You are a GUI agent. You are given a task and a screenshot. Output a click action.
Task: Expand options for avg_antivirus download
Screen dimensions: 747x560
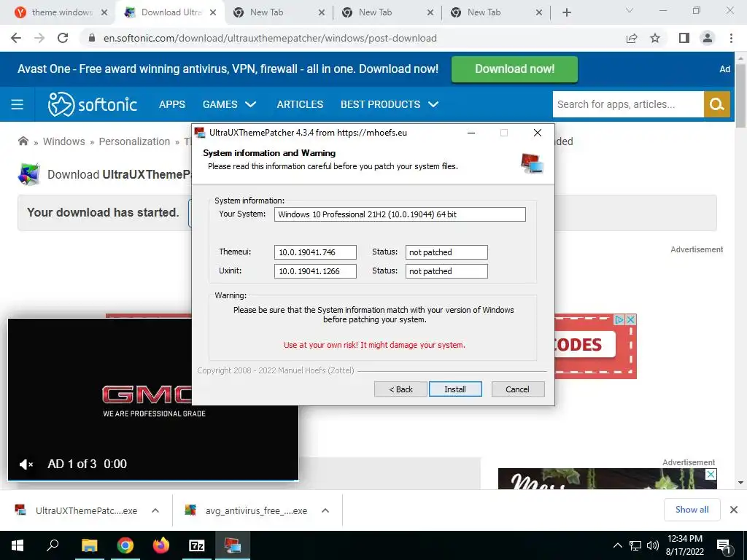click(x=325, y=510)
